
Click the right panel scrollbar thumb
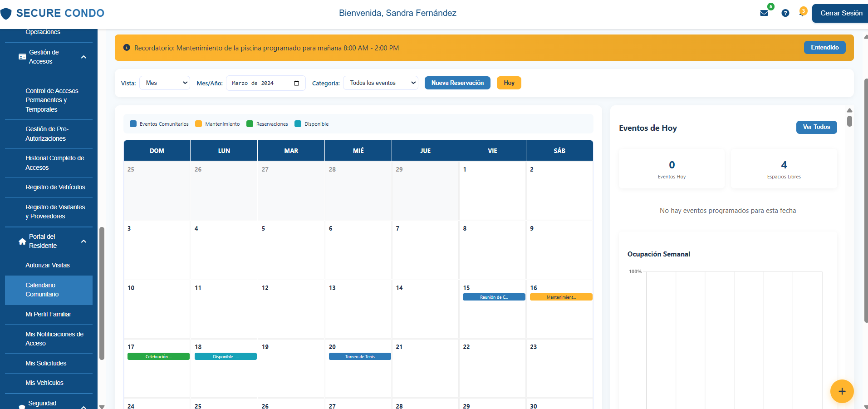pos(849,121)
